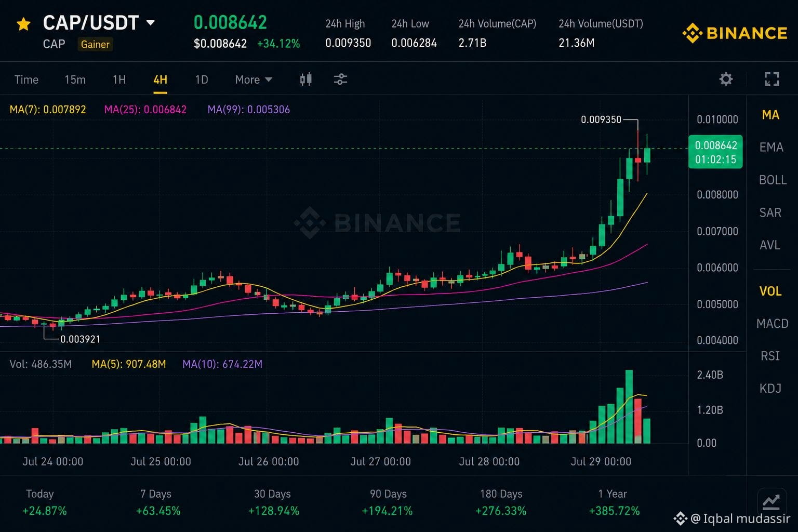The width and height of the screenshot is (798, 532).
Task: Switch the chart to Time view
Action: 26,79
